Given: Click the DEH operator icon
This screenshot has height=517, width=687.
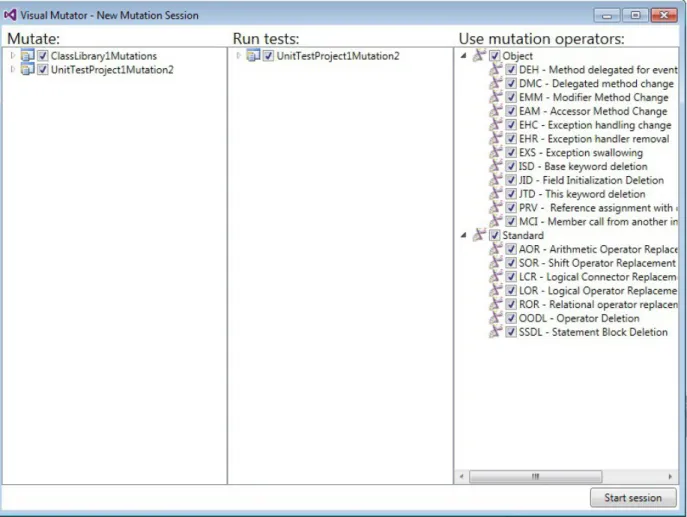Looking at the screenshot, I should point(496,69).
